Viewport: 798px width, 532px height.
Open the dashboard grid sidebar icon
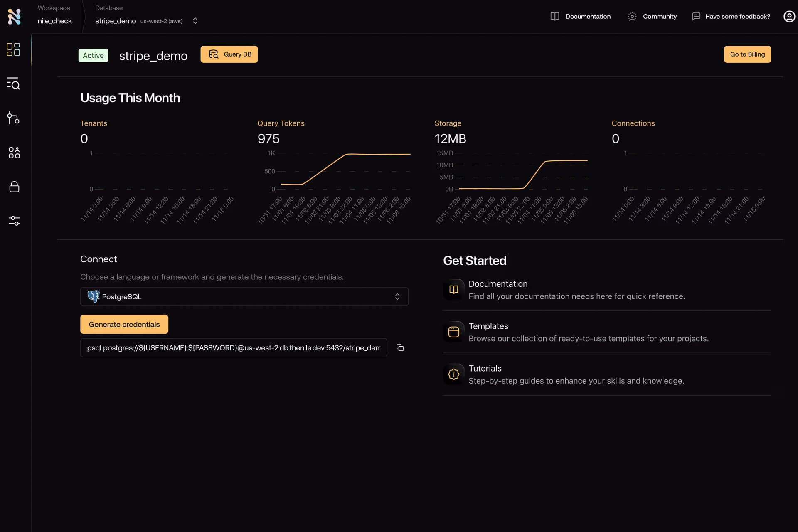pos(13,49)
